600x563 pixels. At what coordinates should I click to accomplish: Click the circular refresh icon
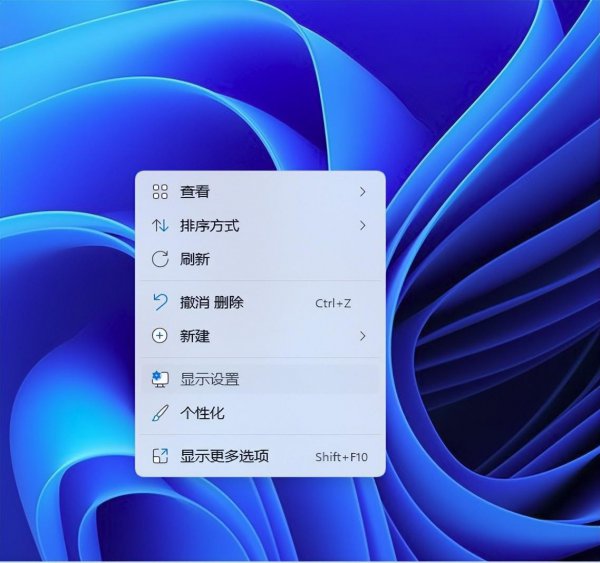pyautogui.click(x=160, y=259)
